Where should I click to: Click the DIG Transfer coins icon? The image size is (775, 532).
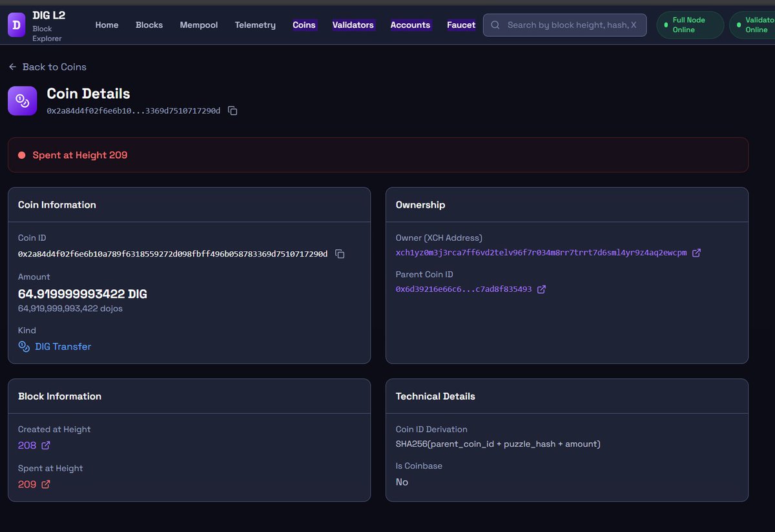24,347
